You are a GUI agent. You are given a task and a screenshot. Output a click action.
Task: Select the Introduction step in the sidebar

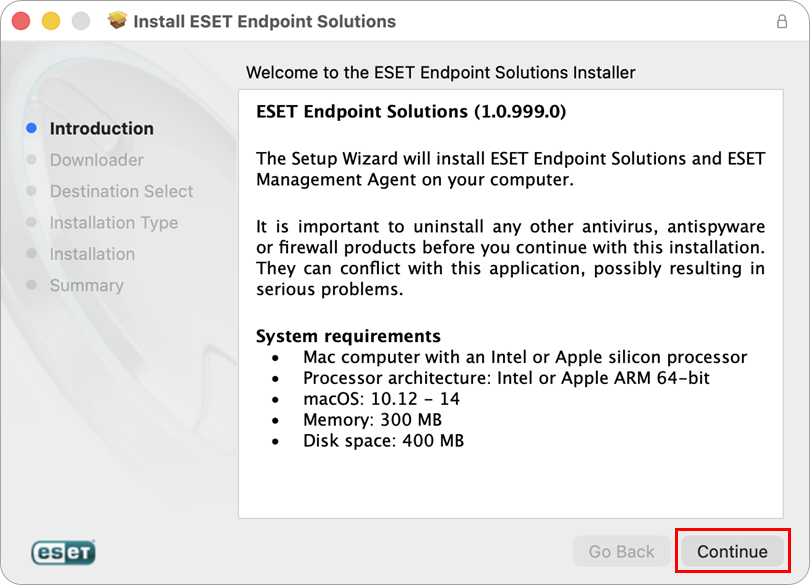point(101,128)
